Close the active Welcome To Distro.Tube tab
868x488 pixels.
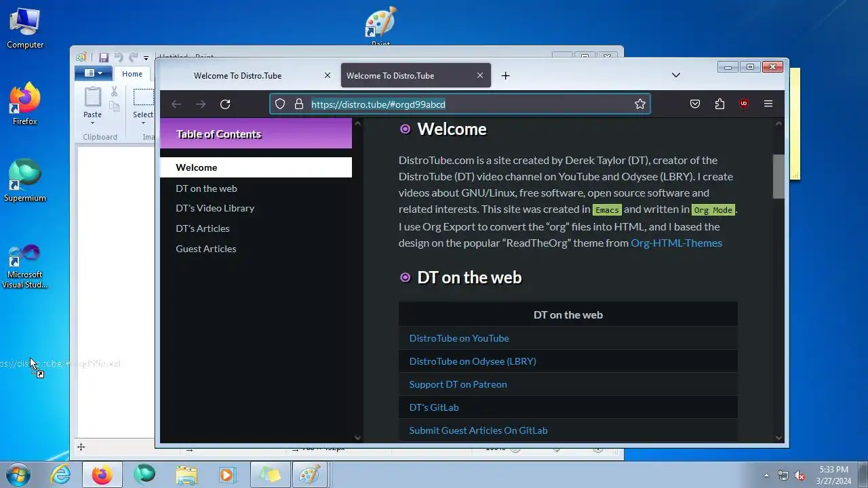tap(480, 75)
